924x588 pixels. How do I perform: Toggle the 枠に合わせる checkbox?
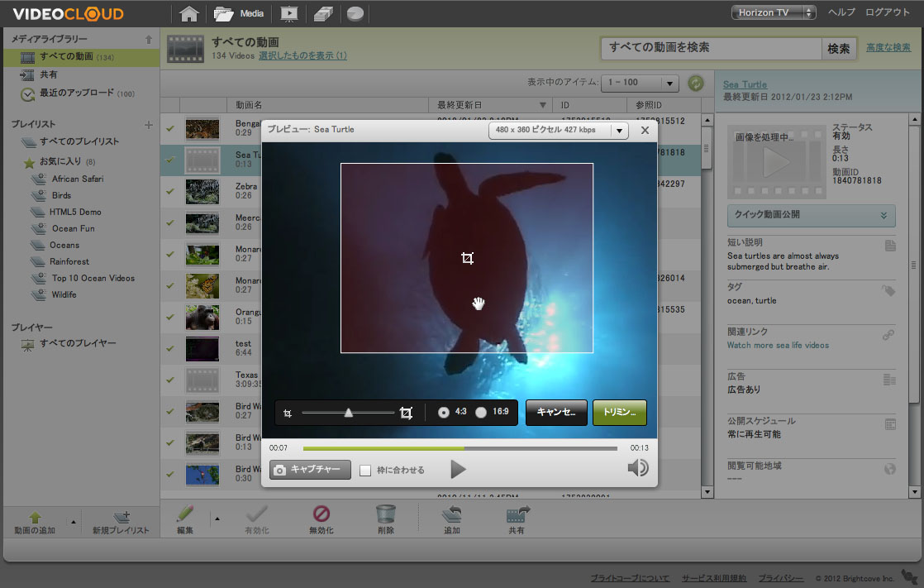point(365,471)
